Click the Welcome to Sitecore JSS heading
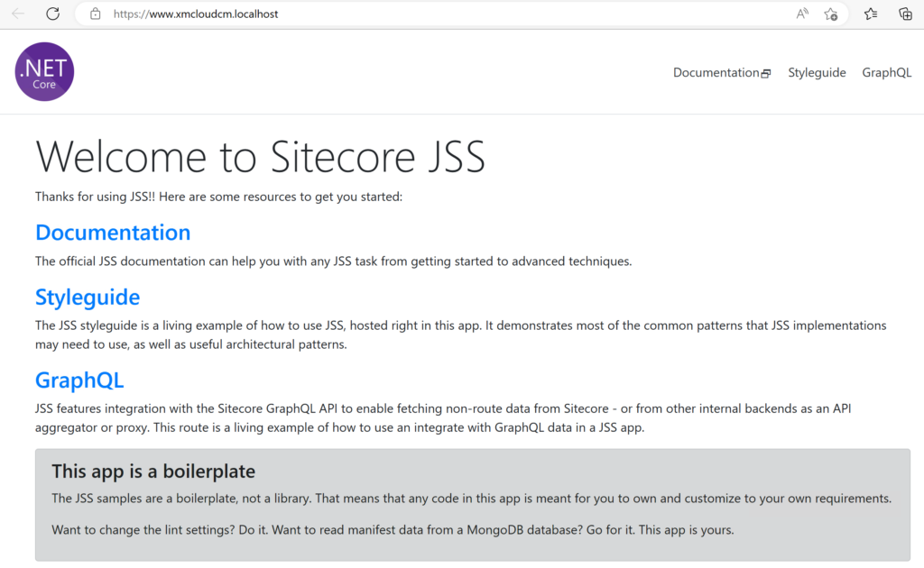924x568 pixels. point(260,157)
